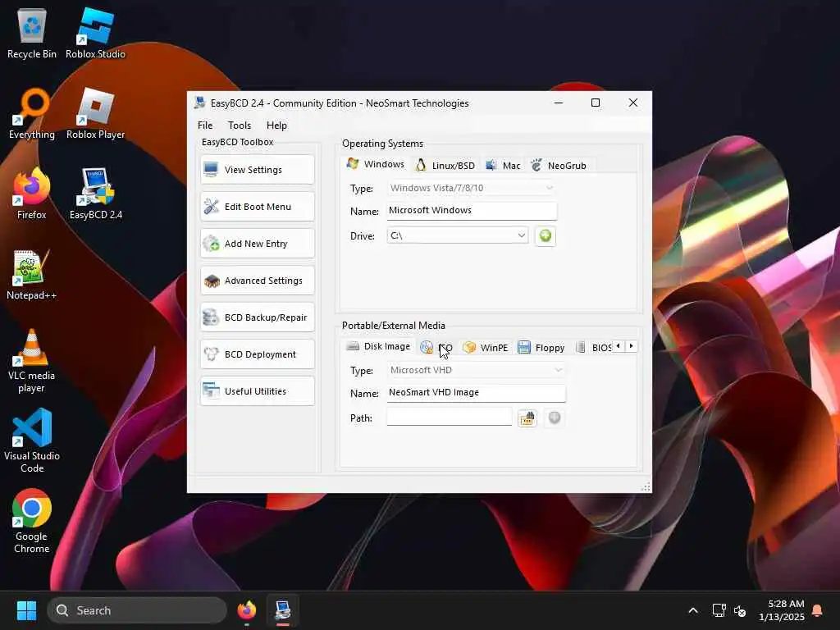The height and width of the screenshot is (630, 840).
Task: Open Notepad++ desktop shortcut
Action: pyautogui.click(x=32, y=275)
